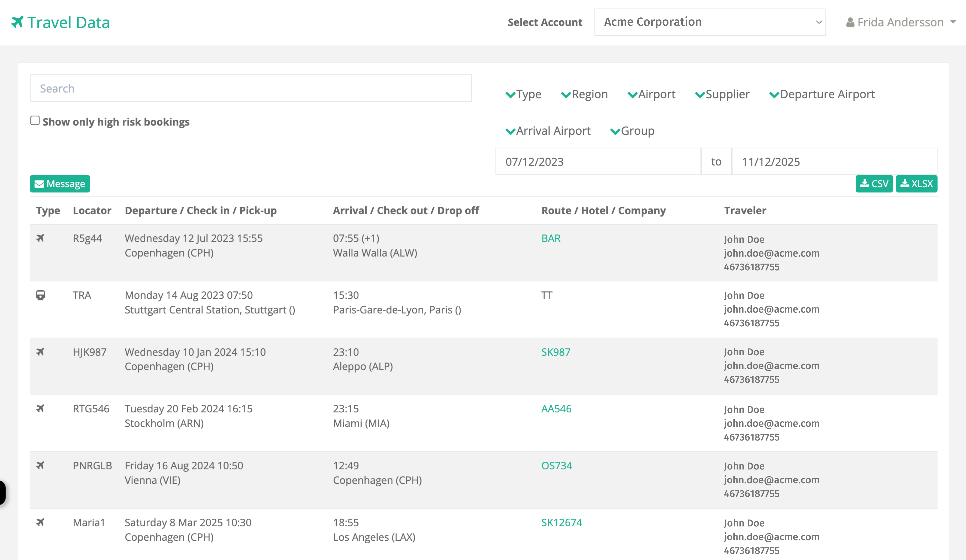Expand the Group filter

(632, 131)
